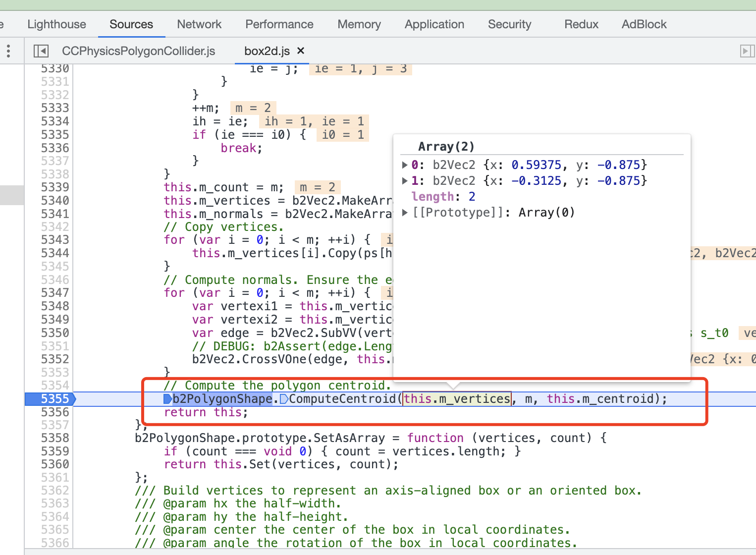Click 'return this;' on line 5356
This screenshot has width=756, height=555.
pyautogui.click(x=206, y=412)
